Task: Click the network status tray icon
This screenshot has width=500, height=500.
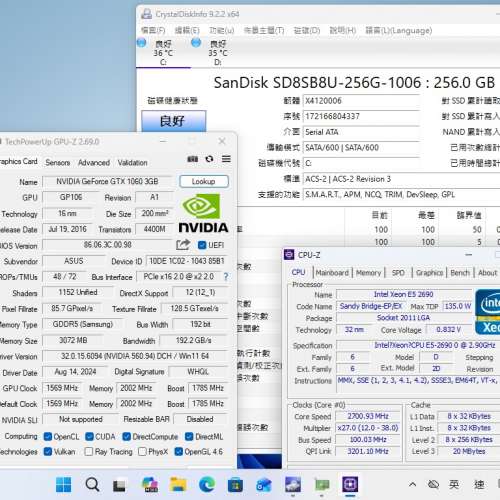Action: click(433, 484)
